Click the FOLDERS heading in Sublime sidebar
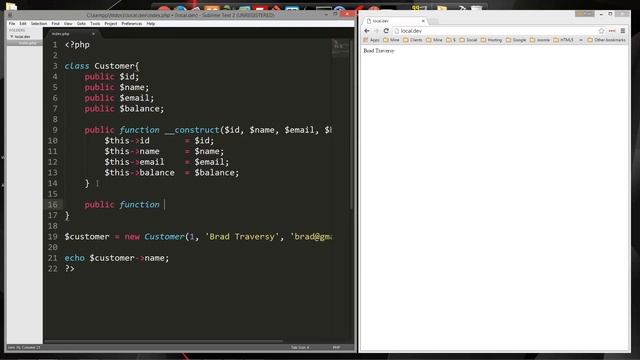 click(17, 30)
